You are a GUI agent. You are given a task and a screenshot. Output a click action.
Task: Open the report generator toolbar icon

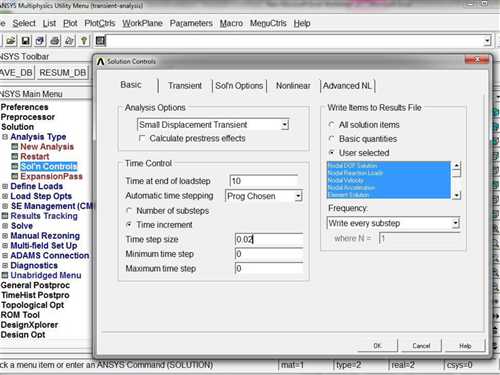tap(69, 41)
